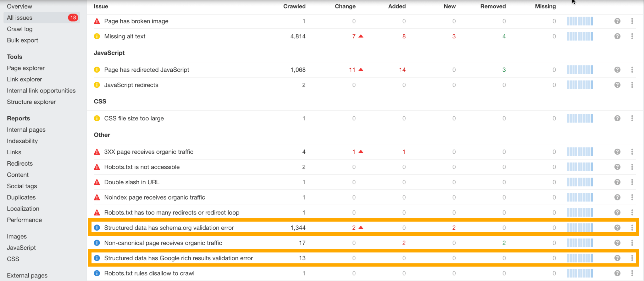Open three-dot menu for schema.org validation error
This screenshot has width=644, height=281.
pos(632,228)
